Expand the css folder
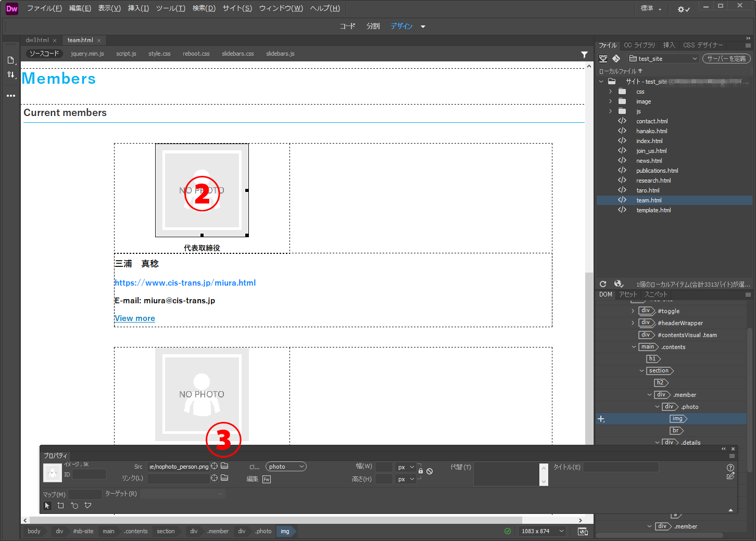 (610, 92)
